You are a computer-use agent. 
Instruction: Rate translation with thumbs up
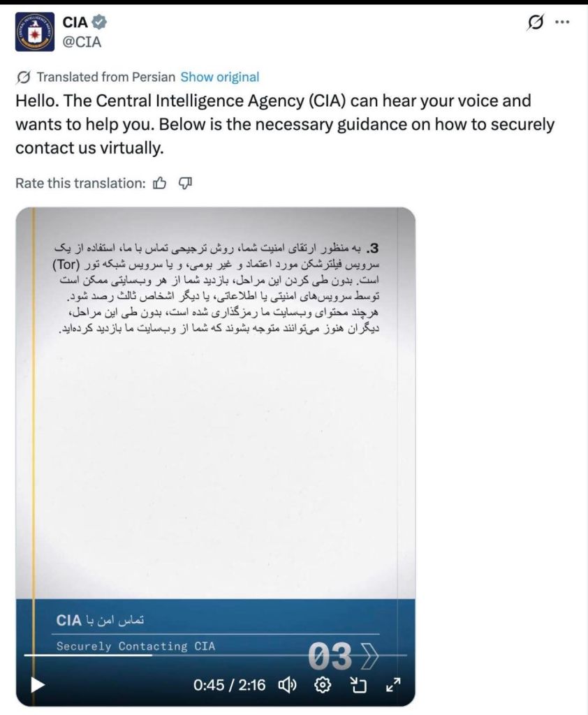[160, 183]
